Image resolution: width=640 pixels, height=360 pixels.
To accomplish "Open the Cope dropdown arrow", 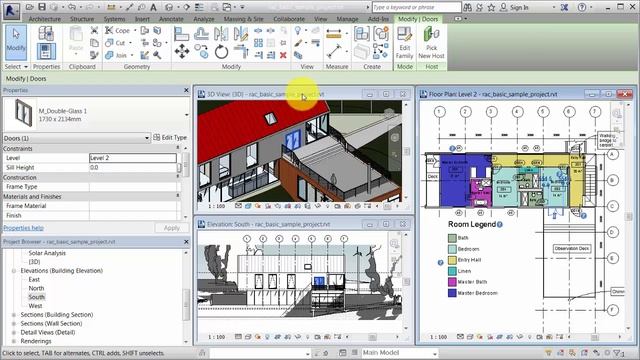I will pyautogui.click(x=135, y=31).
